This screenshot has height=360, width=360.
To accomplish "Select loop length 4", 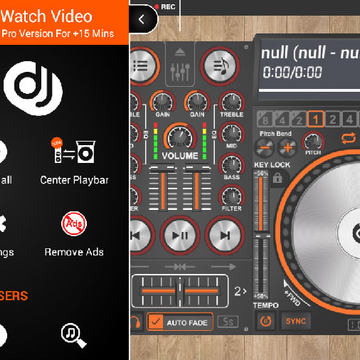I will click(x=349, y=119).
